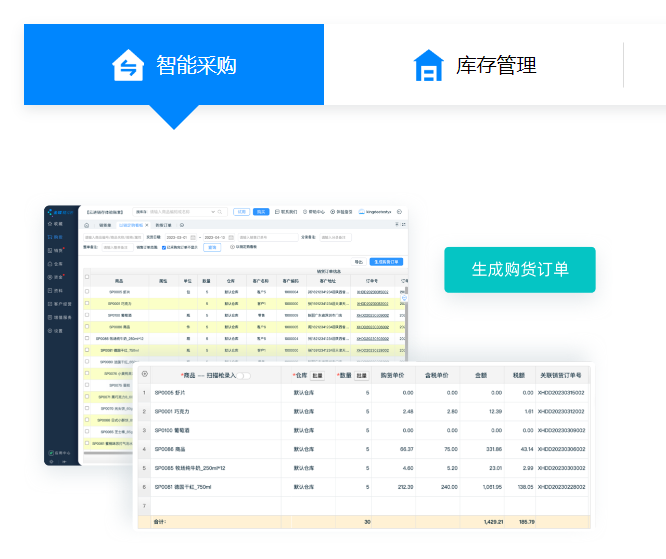
Task: Open order number link in SP0100 row
Action: click(373, 315)
